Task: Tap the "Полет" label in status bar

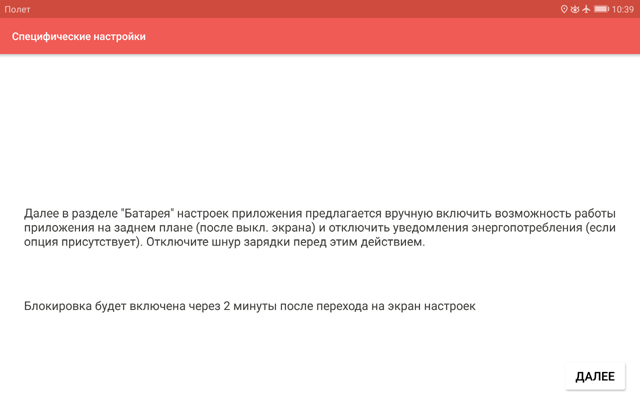Action: [18, 9]
